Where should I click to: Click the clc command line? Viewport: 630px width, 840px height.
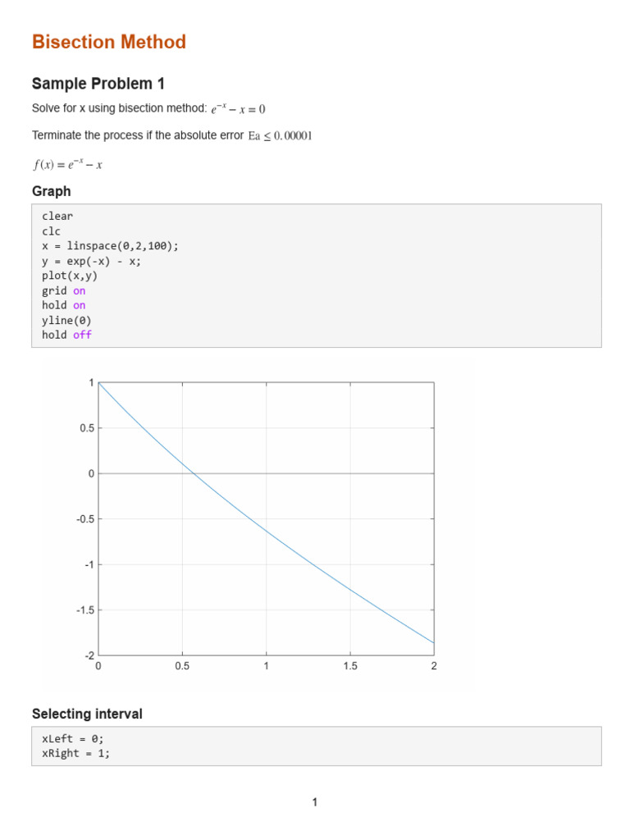pos(52,231)
